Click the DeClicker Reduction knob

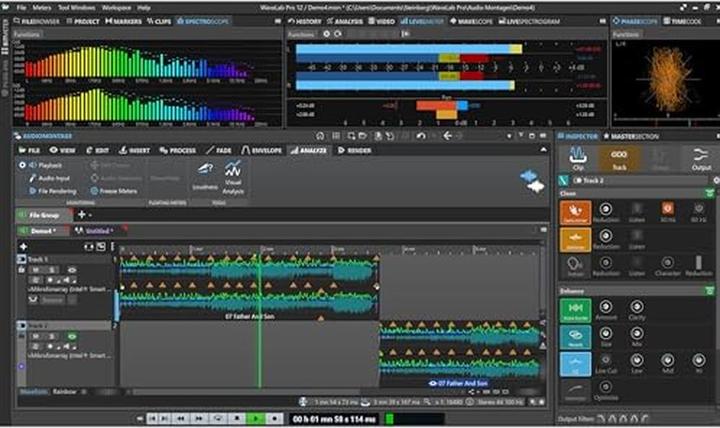pyautogui.click(x=606, y=209)
